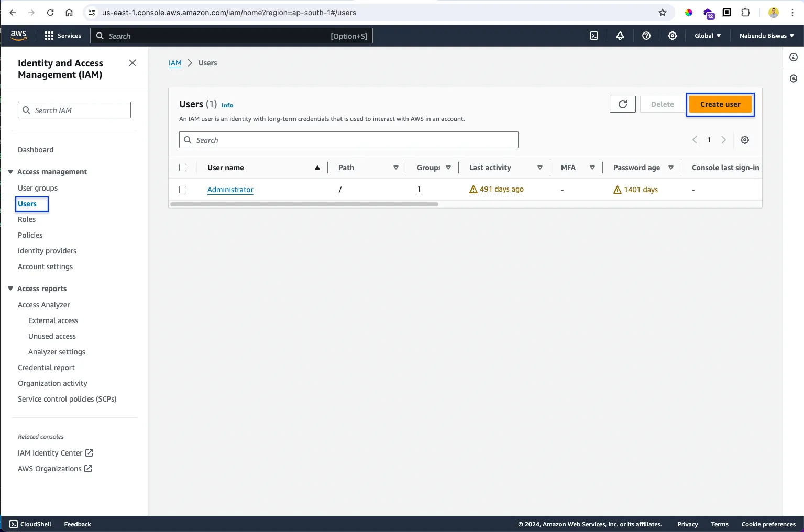Open the site information icon in address bar
The image size is (804, 532).
(x=92, y=13)
